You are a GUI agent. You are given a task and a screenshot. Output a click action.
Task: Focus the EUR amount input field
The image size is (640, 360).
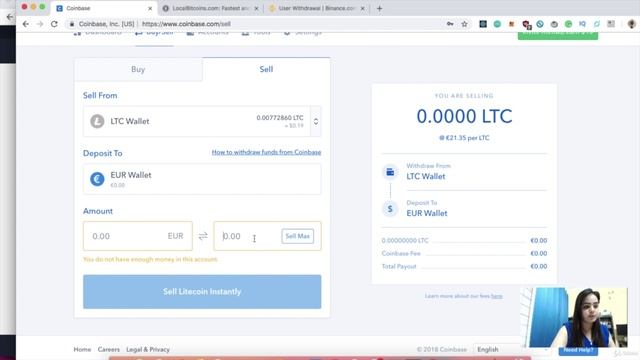click(x=138, y=236)
